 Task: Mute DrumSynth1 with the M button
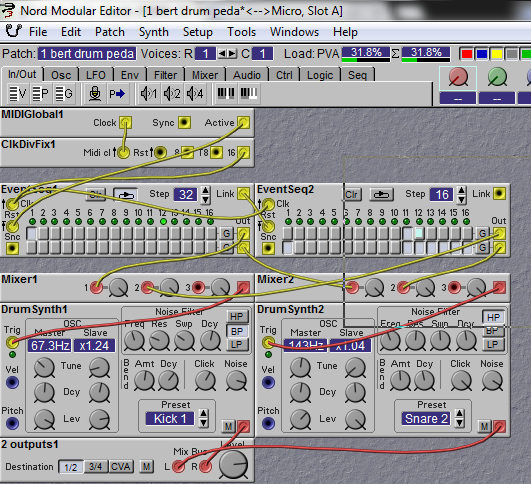[229, 426]
